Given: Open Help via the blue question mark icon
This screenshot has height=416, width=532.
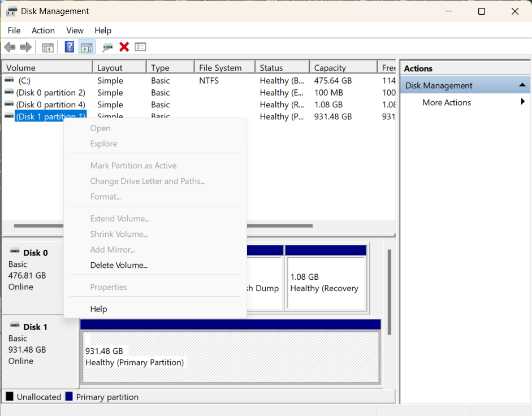Looking at the screenshot, I should [x=70, y=47].
